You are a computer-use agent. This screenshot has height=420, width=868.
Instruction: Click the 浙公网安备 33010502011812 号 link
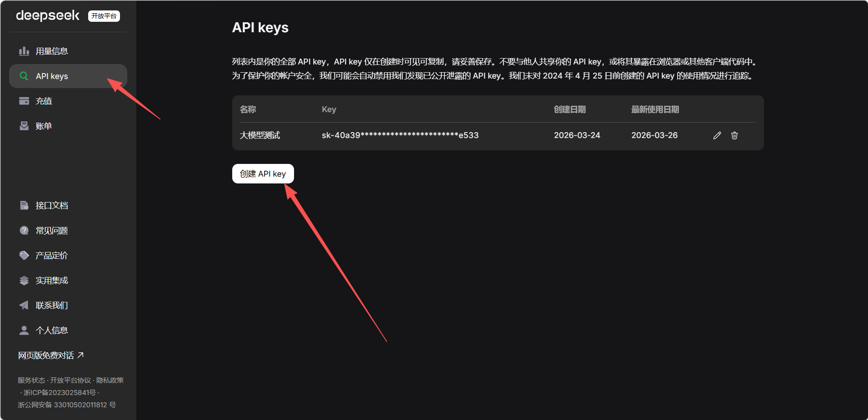click(x=67, y=405)
